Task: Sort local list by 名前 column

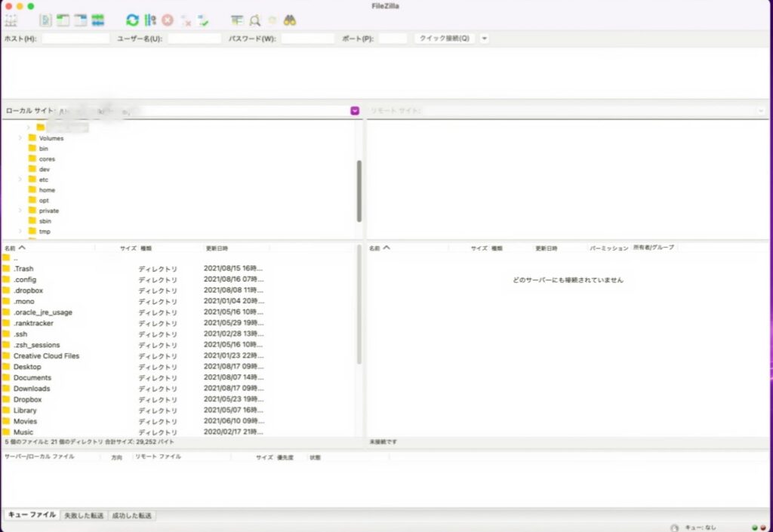Action: (x=48, y=248)
